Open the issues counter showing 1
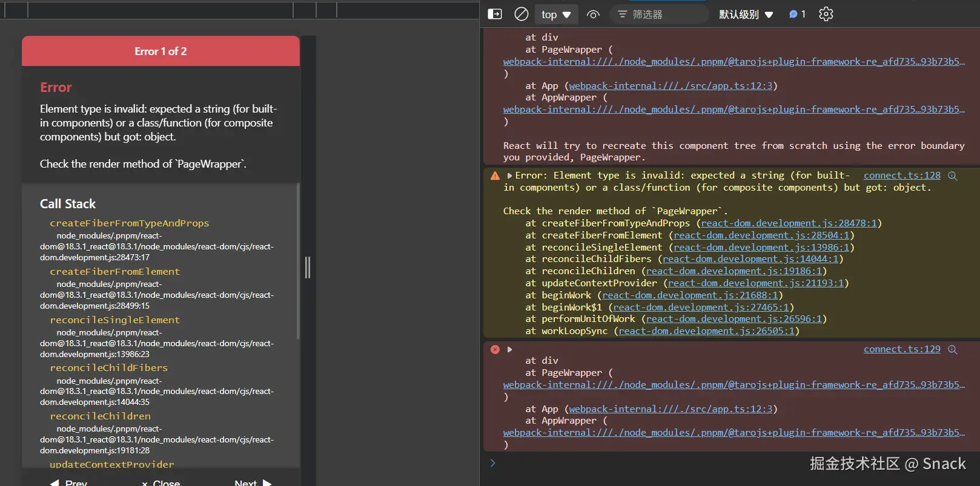 (x=797, y=14)
